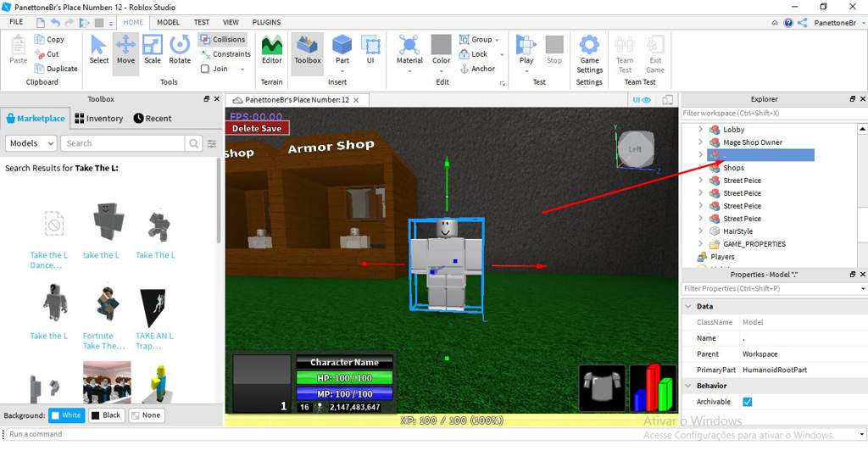The image size is (868, 462).
Task: Choose the Scale tool
Action: coord(153,49)
